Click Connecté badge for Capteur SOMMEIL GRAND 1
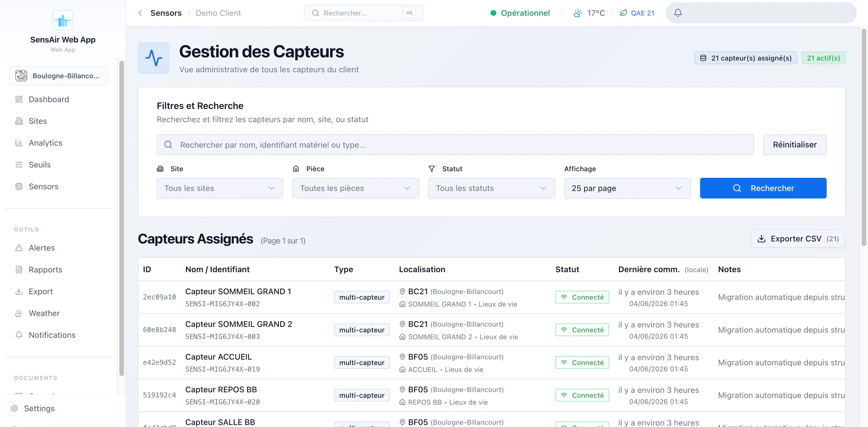 tap(582, 297)
